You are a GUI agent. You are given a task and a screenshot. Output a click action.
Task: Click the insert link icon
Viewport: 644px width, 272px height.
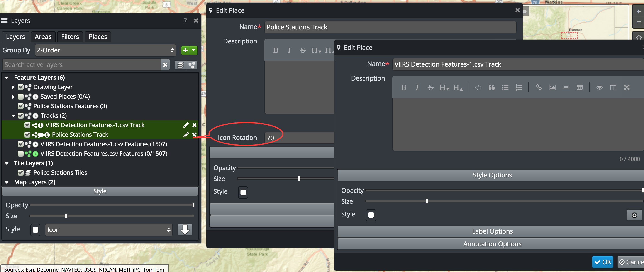pos(539,87)
